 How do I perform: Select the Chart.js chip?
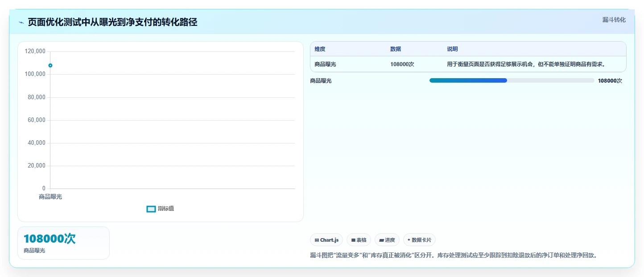(326, 240)
